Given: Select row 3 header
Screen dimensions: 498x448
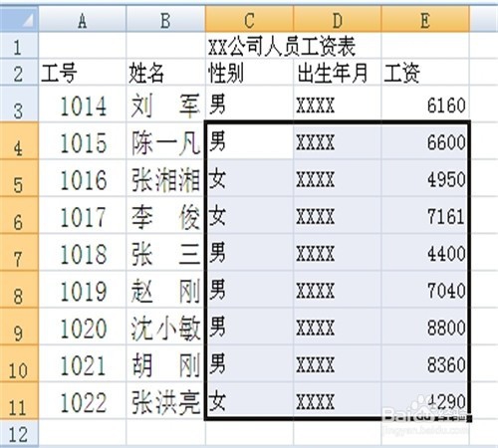Looking at the screenshot, I should click(19, 104).
